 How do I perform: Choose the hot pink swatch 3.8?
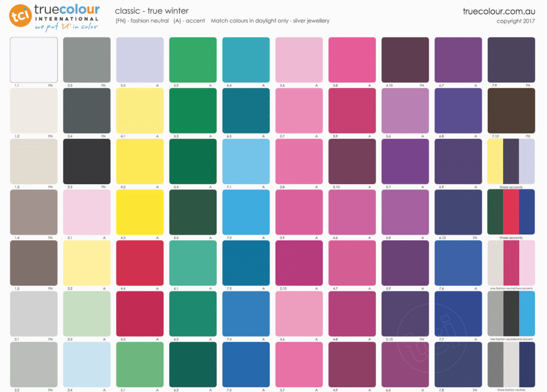(x=352, y=60)
